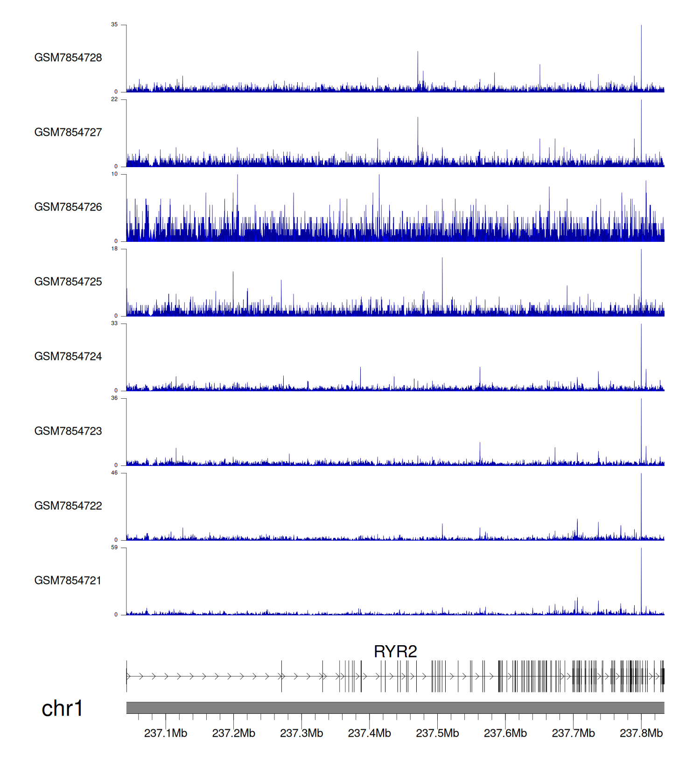Select the GSM7854721 track name

click(68, 580)
